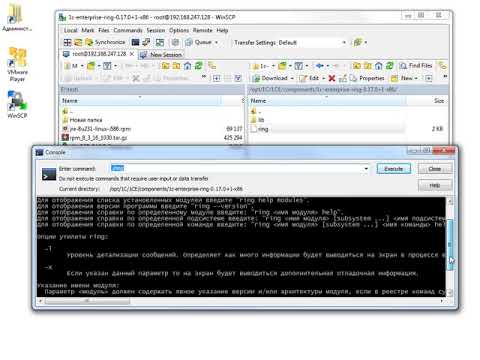
Task: Go to remote root directory icon
Action: click(x=368, y=66)
